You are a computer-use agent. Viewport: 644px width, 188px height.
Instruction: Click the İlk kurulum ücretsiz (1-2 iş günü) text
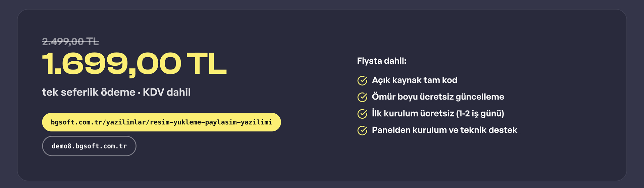tap(438, 113)
